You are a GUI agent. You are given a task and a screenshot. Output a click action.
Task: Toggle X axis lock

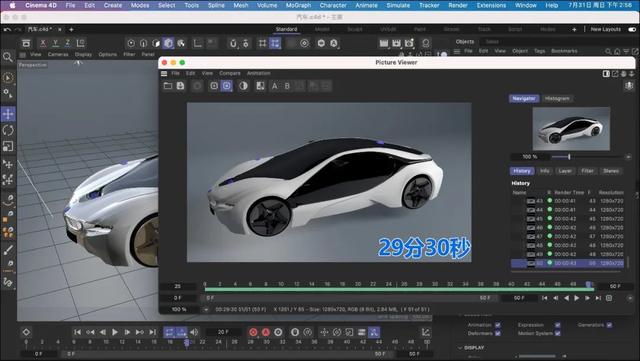point(43,43)
